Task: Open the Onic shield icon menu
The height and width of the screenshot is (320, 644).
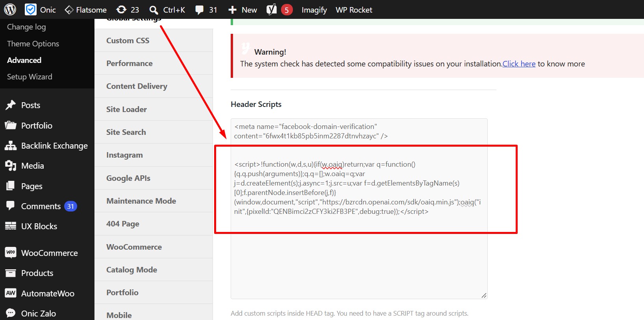Action: tap(30, 9)
